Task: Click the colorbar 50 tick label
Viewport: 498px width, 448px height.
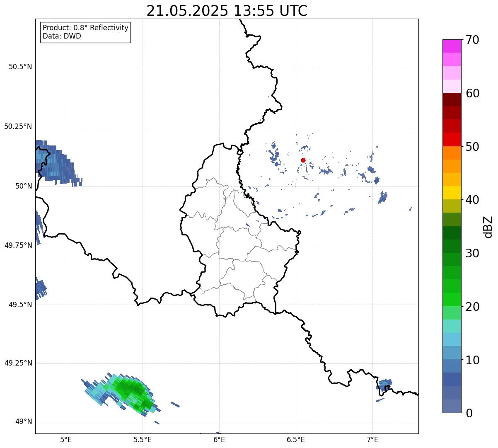Action: pos(473,147)
